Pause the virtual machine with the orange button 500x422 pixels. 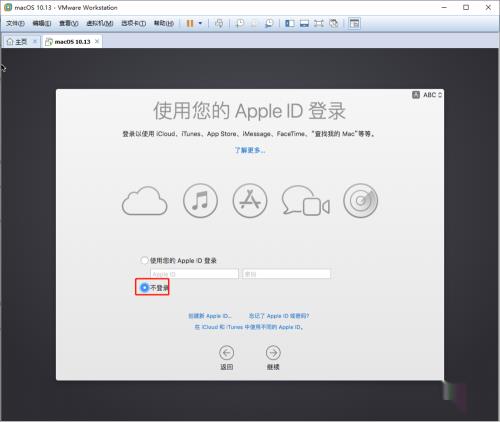click(190, 23)
